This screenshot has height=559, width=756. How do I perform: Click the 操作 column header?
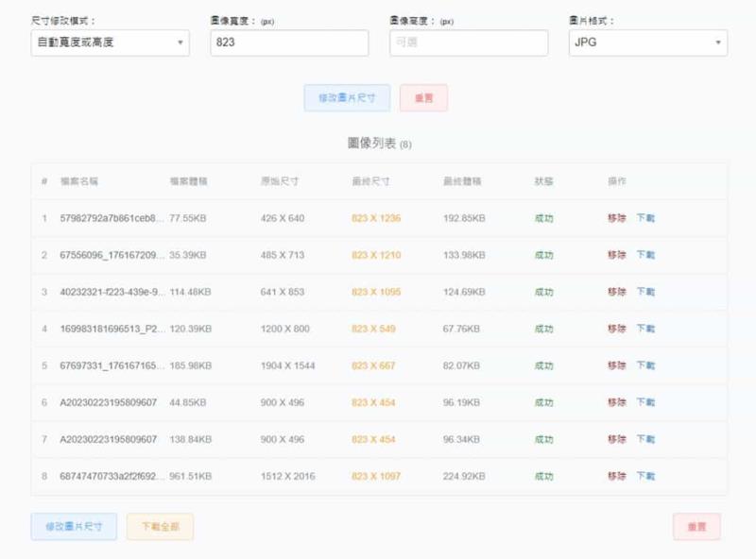(x=617, y=181)
